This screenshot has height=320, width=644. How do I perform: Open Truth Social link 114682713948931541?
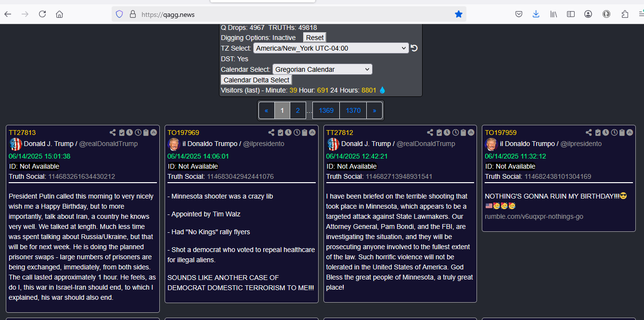coord(399,176)
